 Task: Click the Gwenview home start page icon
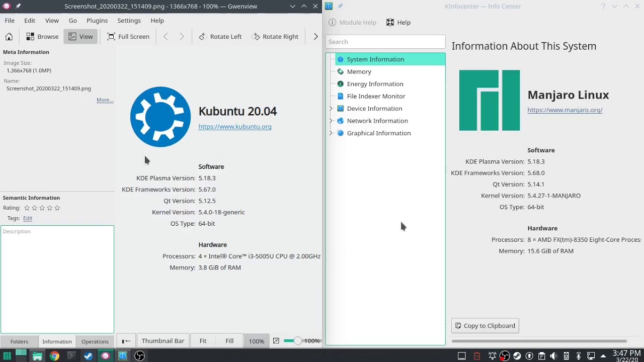pyautogui.click(x=9, y=36)
